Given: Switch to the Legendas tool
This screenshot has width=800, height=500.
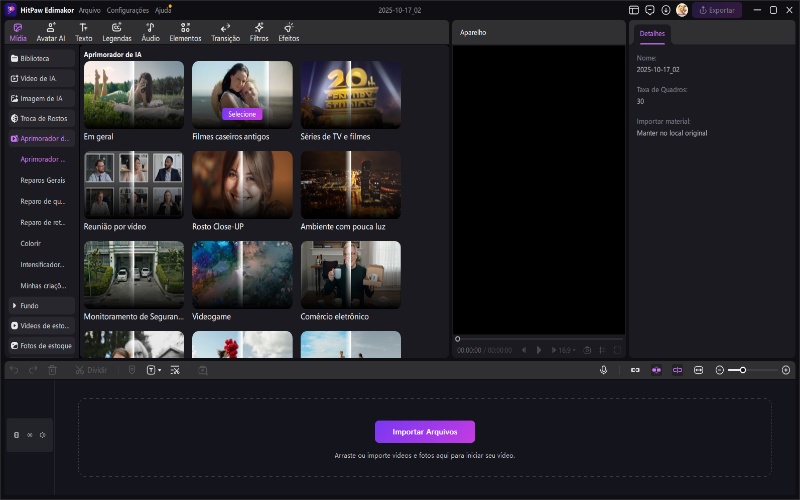Looking at the screenshot, I should tap(117, 32).
